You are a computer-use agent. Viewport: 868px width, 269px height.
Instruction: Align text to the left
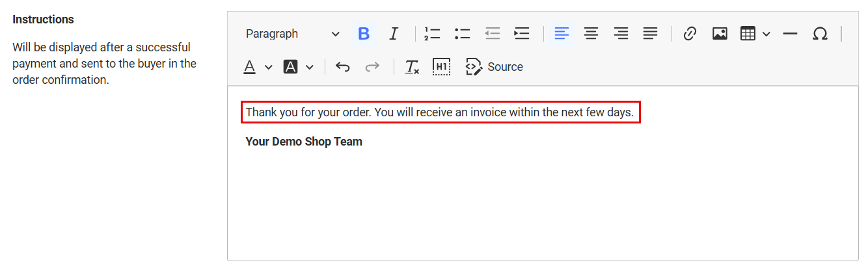pyautogui.click(x=562, y=34)
